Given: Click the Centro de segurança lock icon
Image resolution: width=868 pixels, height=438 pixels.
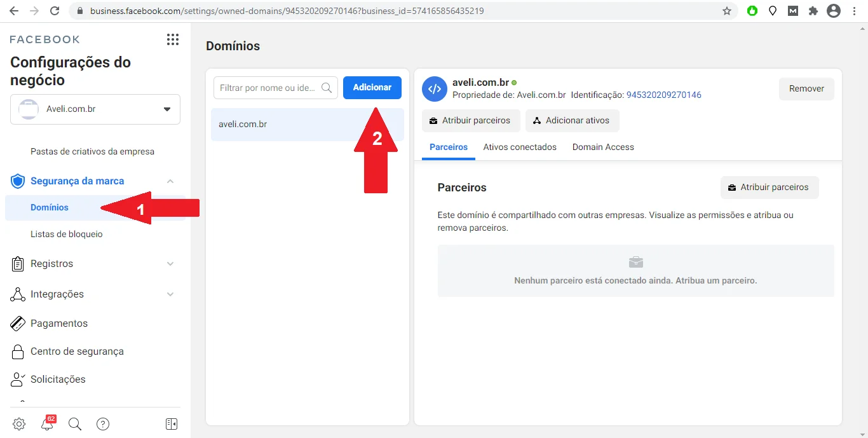Looking at the screenshot, I should pos(18,352).
